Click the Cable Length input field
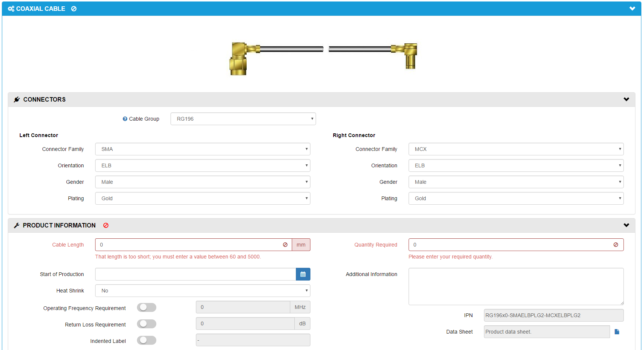This screenshot has width=644, height=350. (188, 245)
